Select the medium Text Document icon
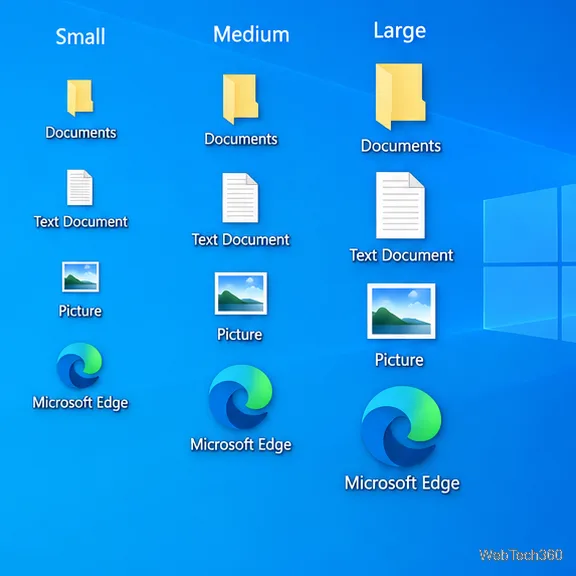Screen dimensions: 576x576 coord(240,198)
